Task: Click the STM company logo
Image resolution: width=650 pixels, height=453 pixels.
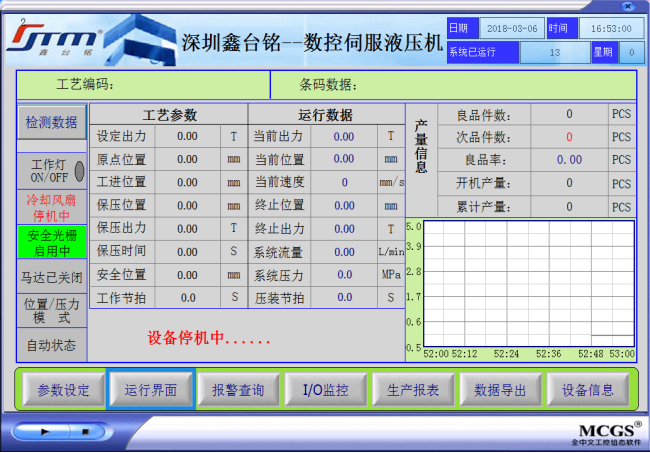Action: click(55, 40)
